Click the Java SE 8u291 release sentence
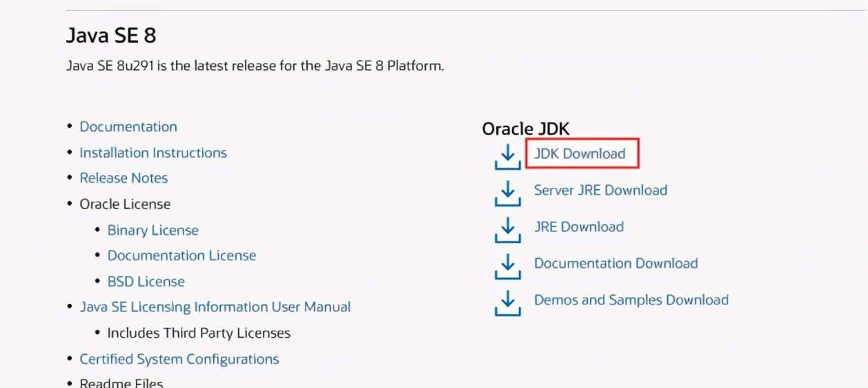 click(255, 67)
